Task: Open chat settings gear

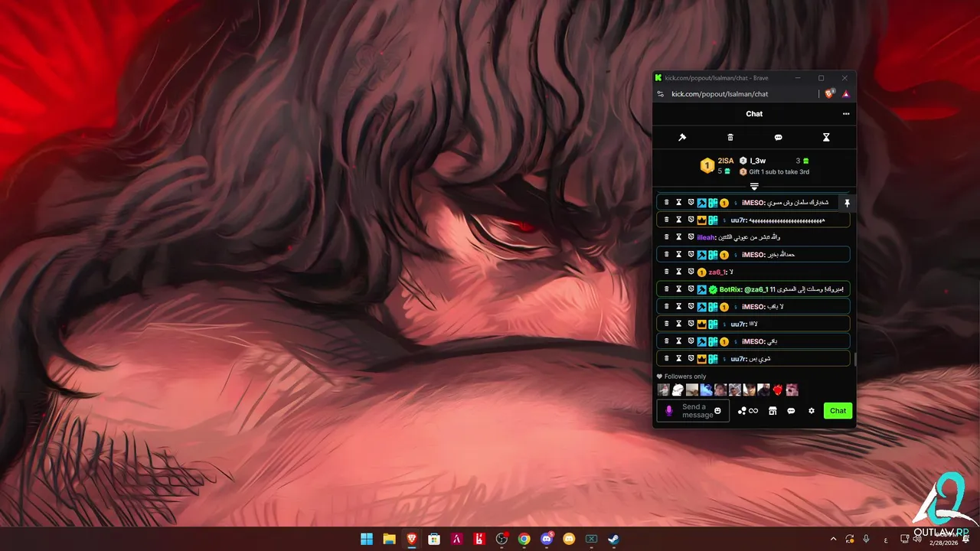Action: 812,411
